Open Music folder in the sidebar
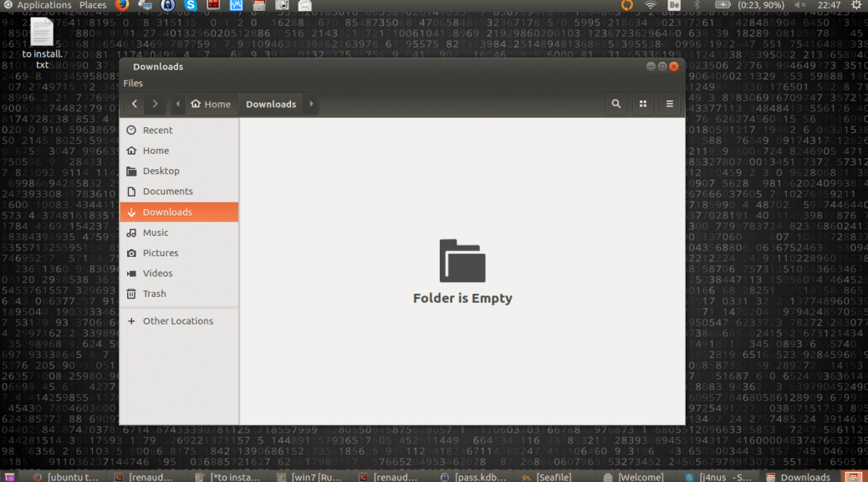Screen dimensions: 868x482 tap(179, 233)
